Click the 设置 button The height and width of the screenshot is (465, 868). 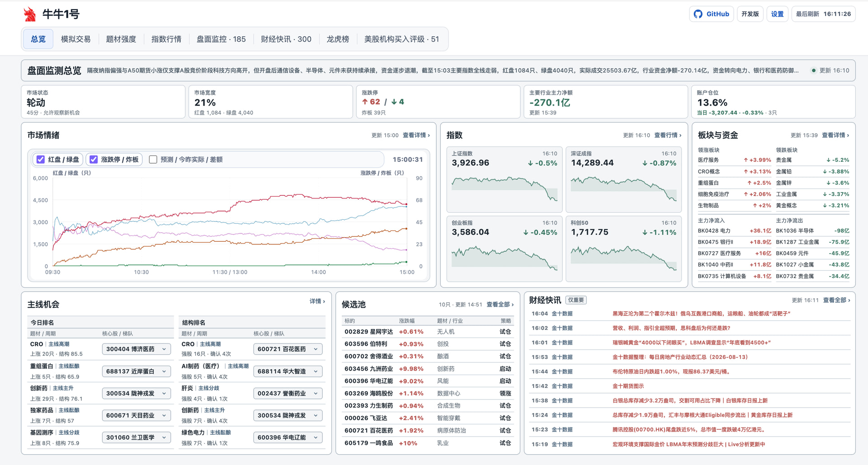(x=777, y=14)
